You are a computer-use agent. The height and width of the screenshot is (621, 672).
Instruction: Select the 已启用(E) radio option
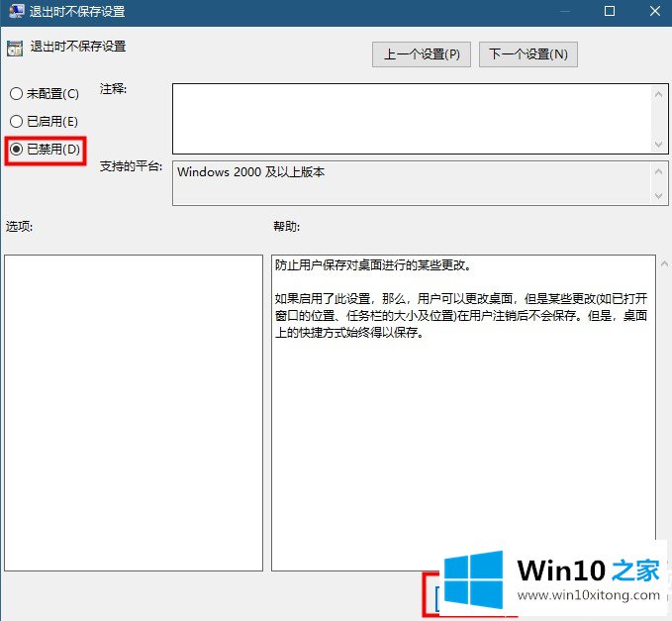(44, 122)
